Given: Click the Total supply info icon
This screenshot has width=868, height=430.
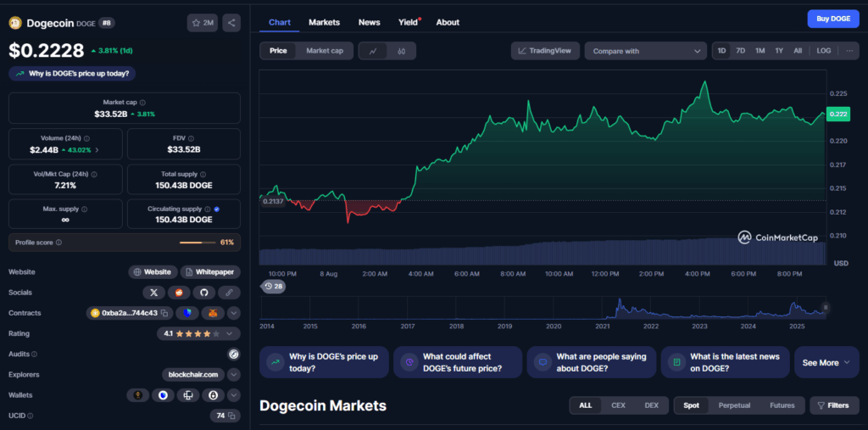Looking at the screenshot, I should click(x=203, y=174).
